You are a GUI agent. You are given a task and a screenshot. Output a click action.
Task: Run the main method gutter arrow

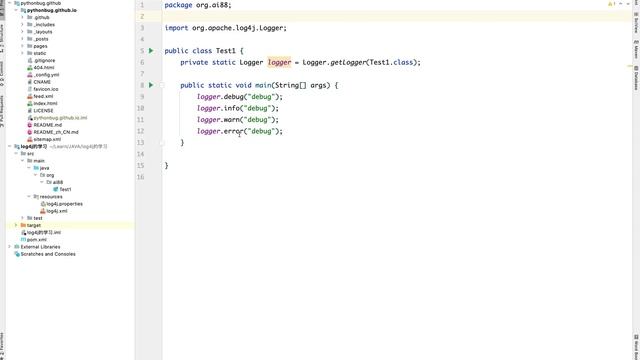[151, 85]
